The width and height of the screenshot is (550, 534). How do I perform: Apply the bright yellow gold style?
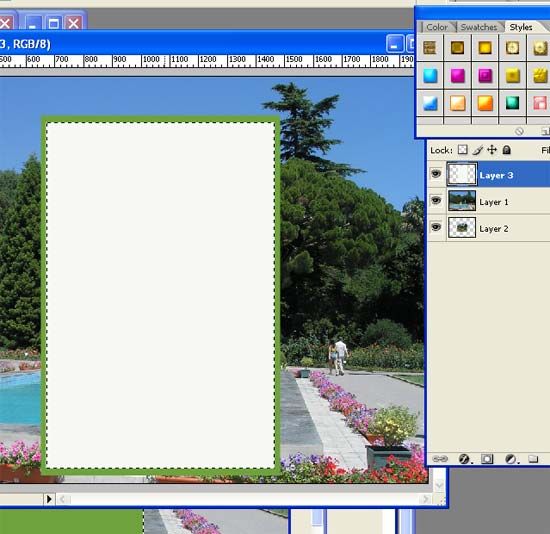pyautogui.click(x=485, y=48)
